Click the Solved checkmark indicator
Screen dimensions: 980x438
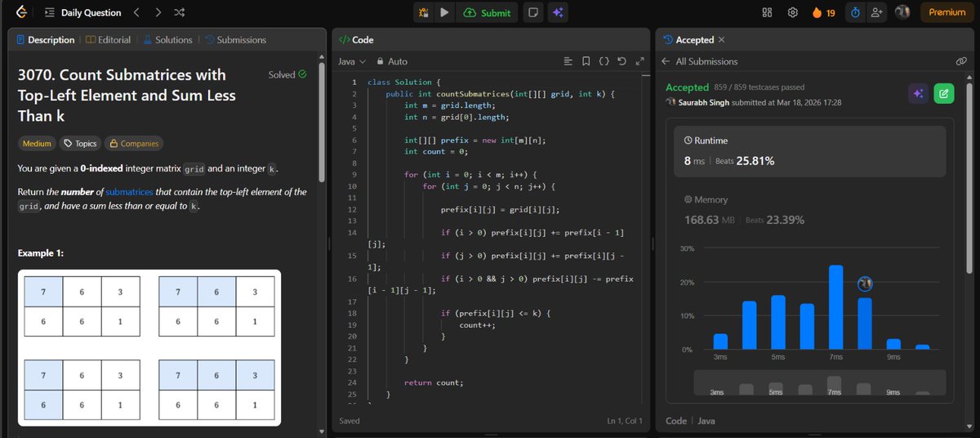pos(287,74)
